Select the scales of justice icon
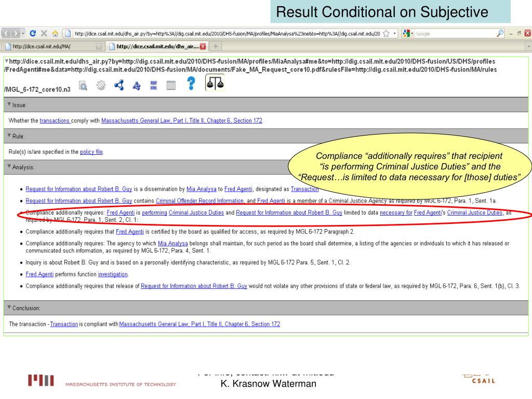The width and height of the screenshot is (532, 399). pos(215,83)
